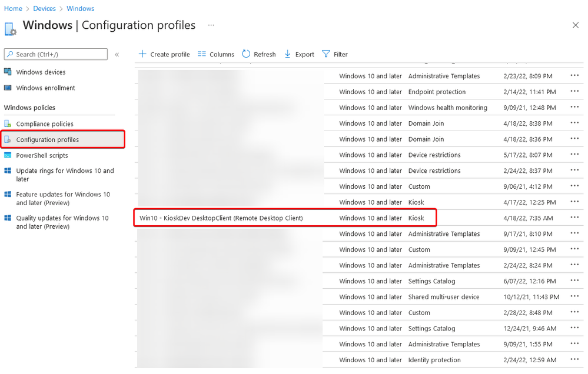Image resolution: width=588 pixels, height=374 pixels.
Task: Click the Refresh toolbar button
Action: pyautogui.click(x=259, y=54)
